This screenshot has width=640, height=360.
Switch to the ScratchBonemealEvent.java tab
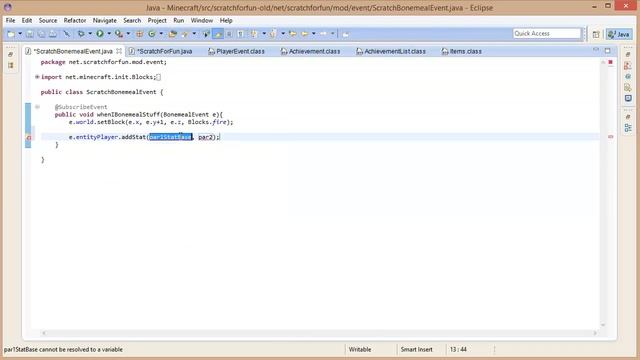pyautogui.click(x=73, y=51)
